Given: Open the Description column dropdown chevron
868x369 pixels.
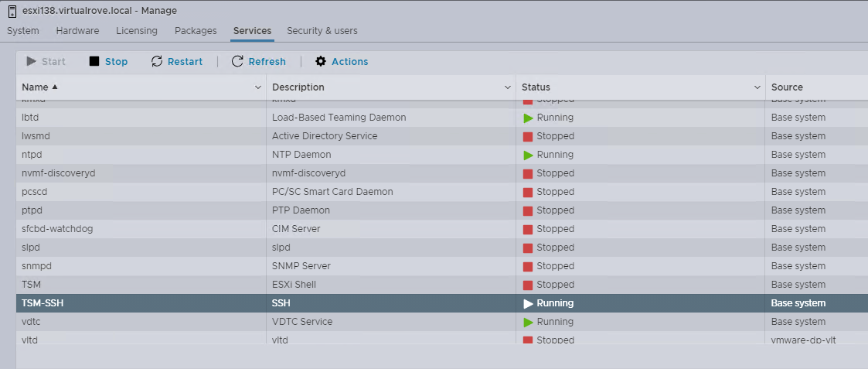Looking at the screenshot, I should 508,87.
